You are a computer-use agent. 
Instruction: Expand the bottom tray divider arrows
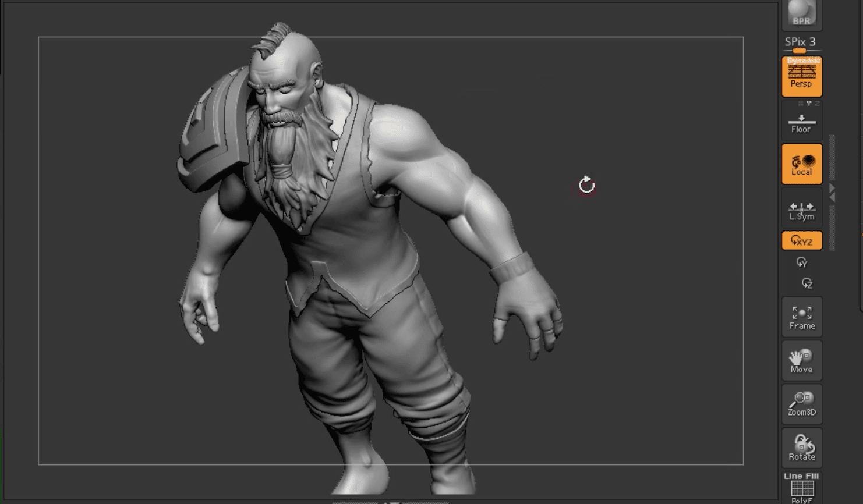(394, 502)
